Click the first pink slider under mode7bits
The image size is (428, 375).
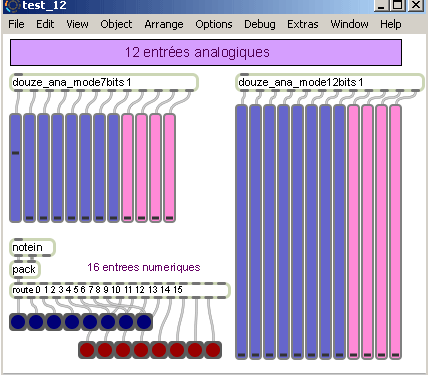[x=127, y=168]
